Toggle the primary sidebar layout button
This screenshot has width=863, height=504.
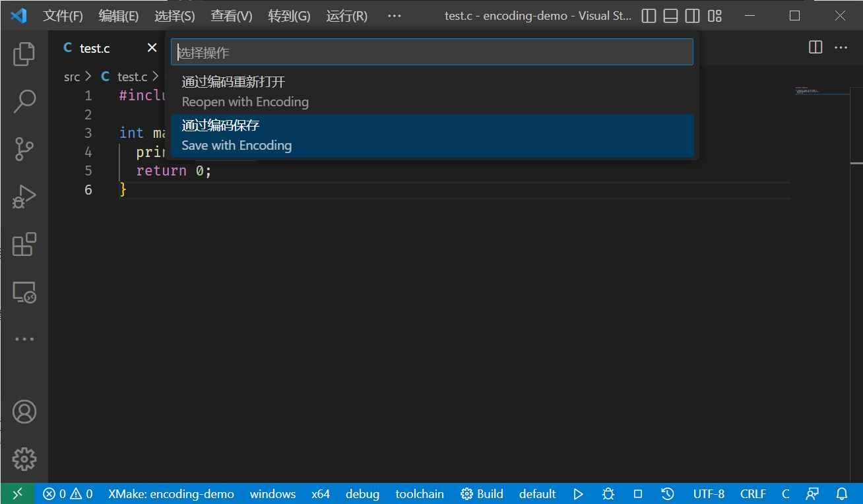[649, 16]
